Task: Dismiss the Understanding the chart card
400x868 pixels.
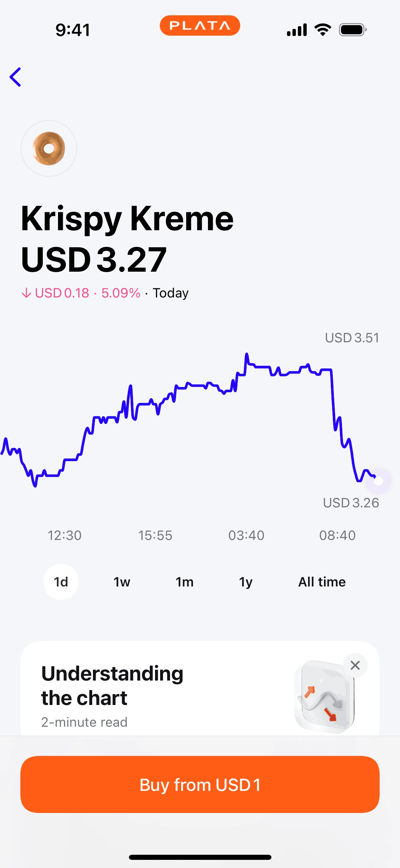Action: [355, 665]
